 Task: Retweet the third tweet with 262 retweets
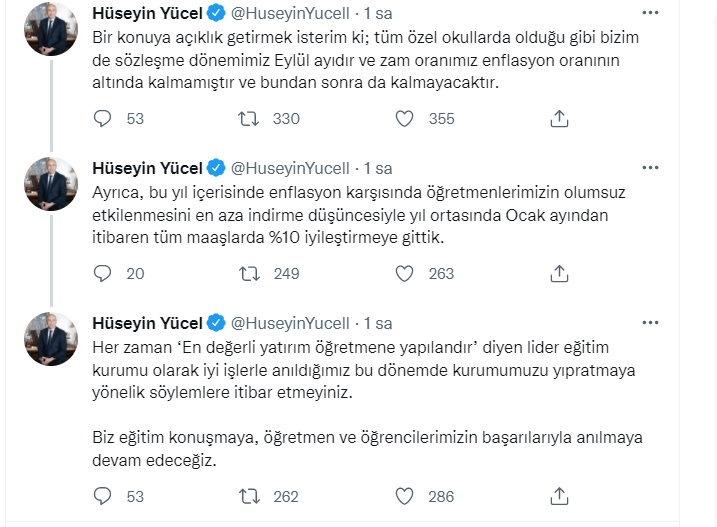(250, 496)
